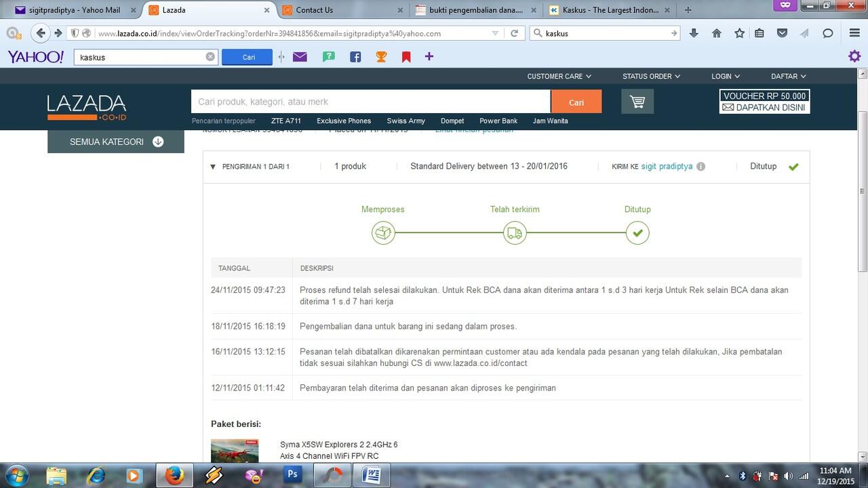
Task: Open Microsoft Word from the taskbar
Action: (x=372, y=475)
